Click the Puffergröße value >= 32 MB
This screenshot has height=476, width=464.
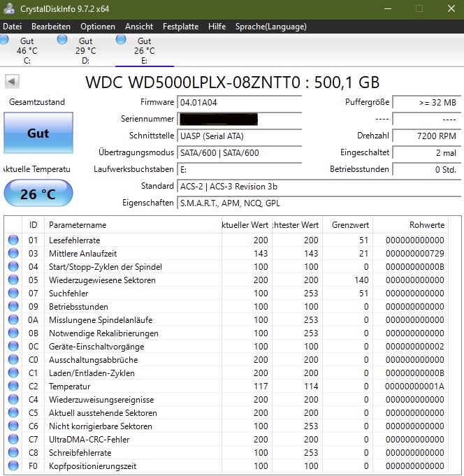(427, 102)
